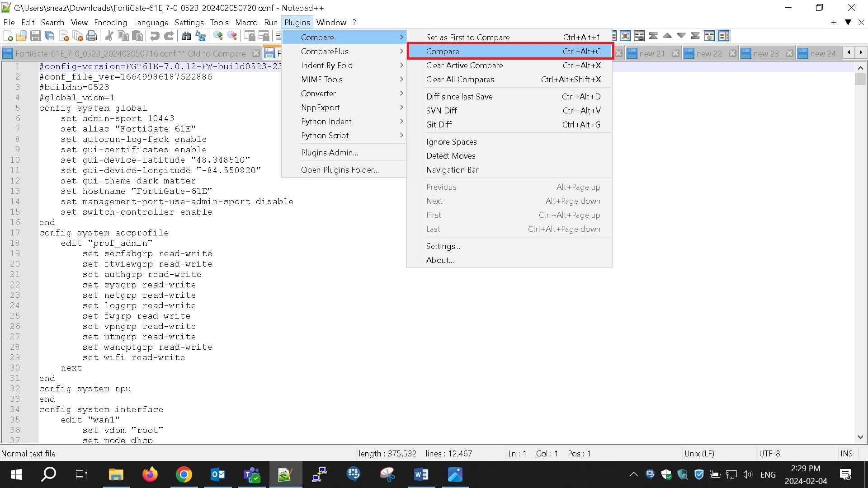
Task: Expand the Python Script submenu
Action: [344, 136]
